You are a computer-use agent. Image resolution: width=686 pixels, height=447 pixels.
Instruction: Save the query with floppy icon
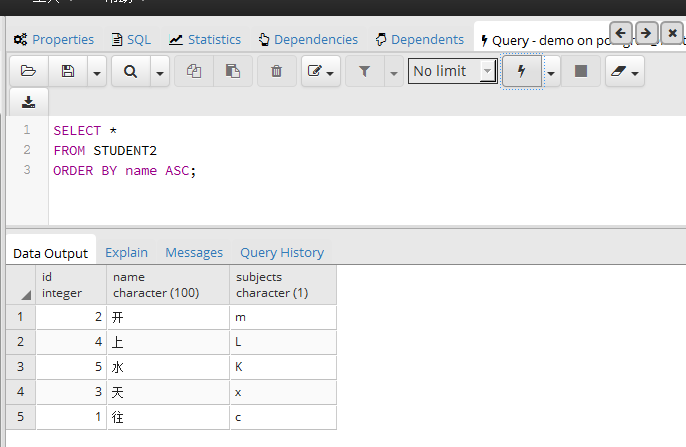[68, 71]
